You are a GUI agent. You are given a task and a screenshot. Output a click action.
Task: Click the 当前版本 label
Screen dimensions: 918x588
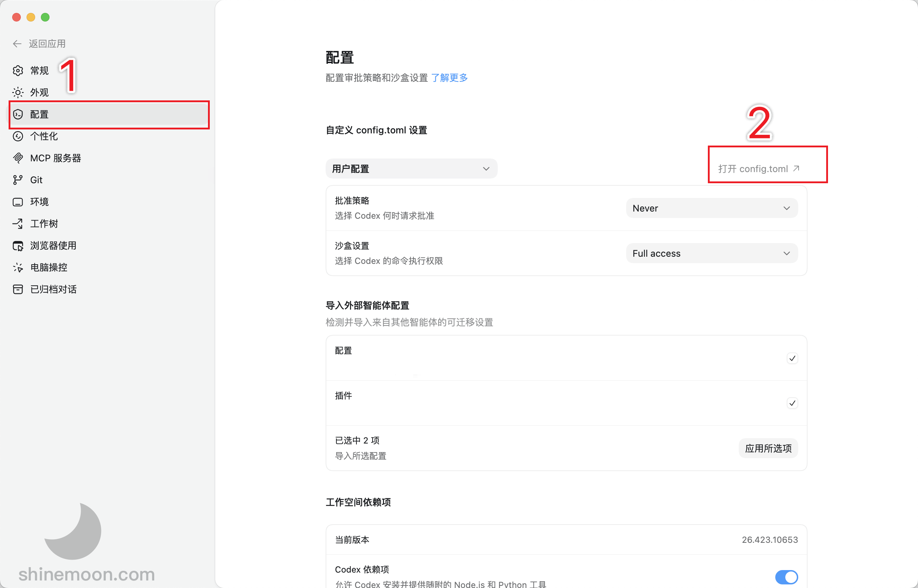(x=352, y=540)
